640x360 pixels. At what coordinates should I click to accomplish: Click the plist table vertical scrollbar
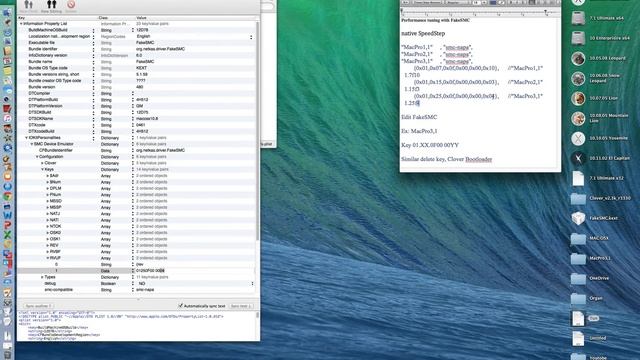coord(257,131)
